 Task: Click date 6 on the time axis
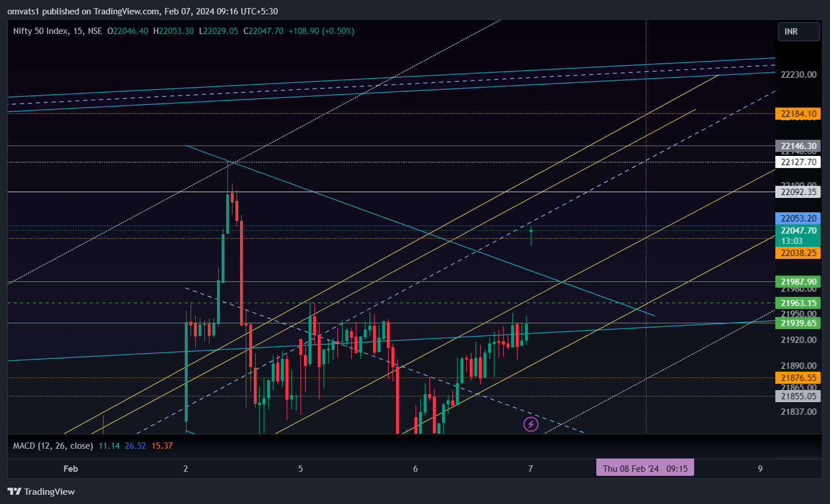pyautogui.click(x=416, y=469)
